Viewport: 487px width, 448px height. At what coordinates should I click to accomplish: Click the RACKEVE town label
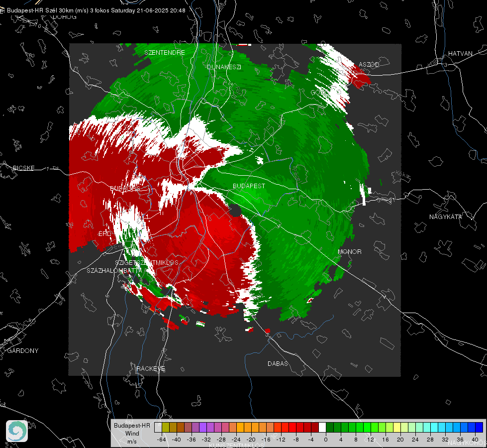[151, 368]
